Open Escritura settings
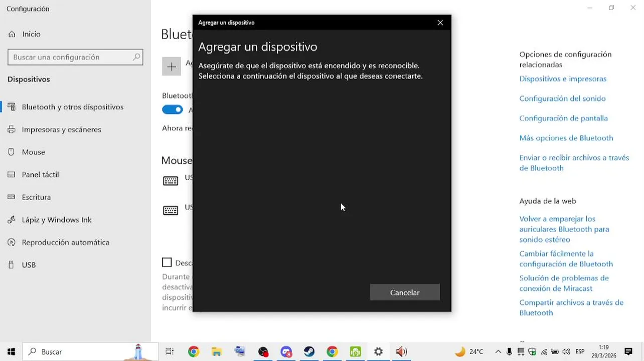 [x=36, y=197]
